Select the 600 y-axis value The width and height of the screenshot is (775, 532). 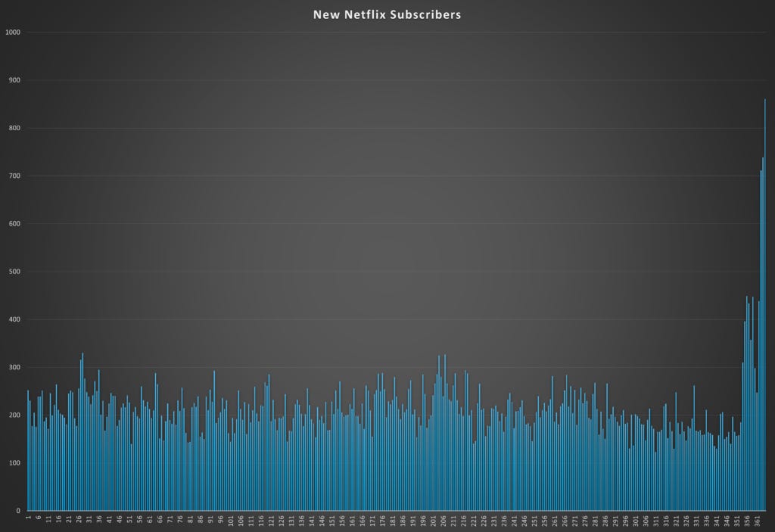pyautogui.click(x=14, y=223)
